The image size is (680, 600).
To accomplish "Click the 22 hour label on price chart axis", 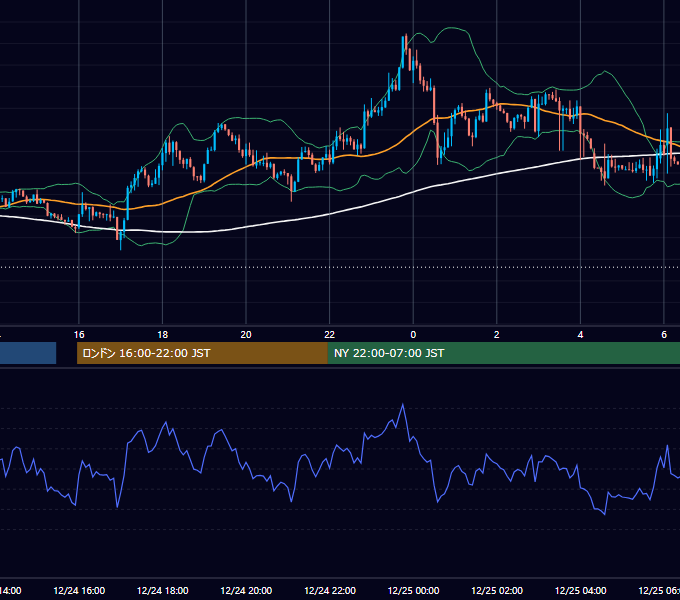I will tap(330, 335).
